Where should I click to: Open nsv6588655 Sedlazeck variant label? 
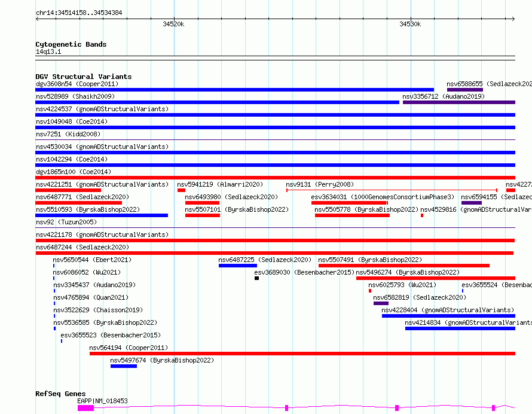(489, 84)
